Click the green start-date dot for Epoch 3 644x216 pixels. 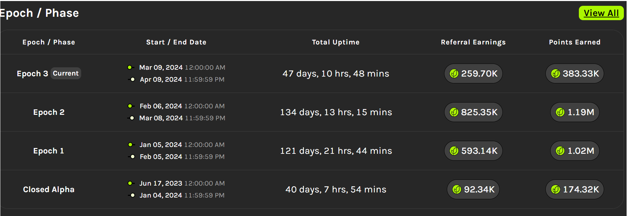pos(130,67)
